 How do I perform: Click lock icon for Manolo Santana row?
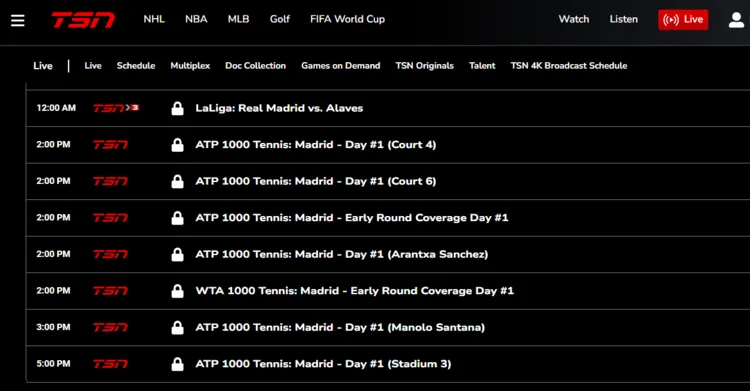click(177, 327)
